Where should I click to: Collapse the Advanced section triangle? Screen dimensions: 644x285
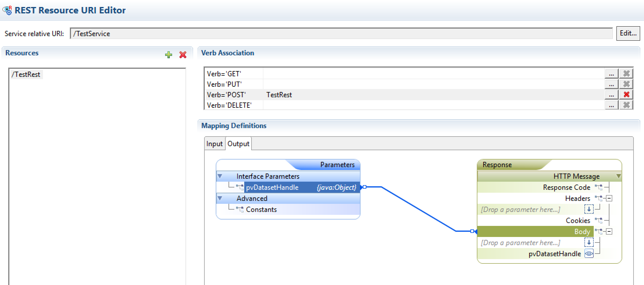point(220,198)
